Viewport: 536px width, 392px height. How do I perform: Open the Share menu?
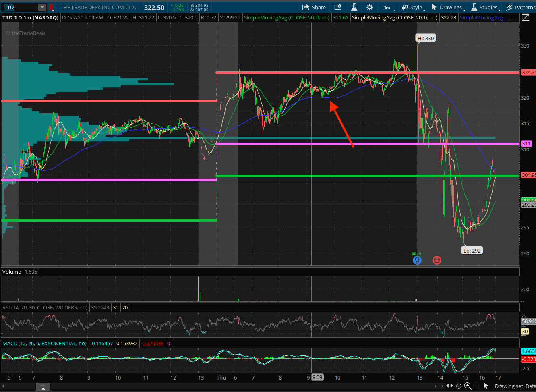314,7
